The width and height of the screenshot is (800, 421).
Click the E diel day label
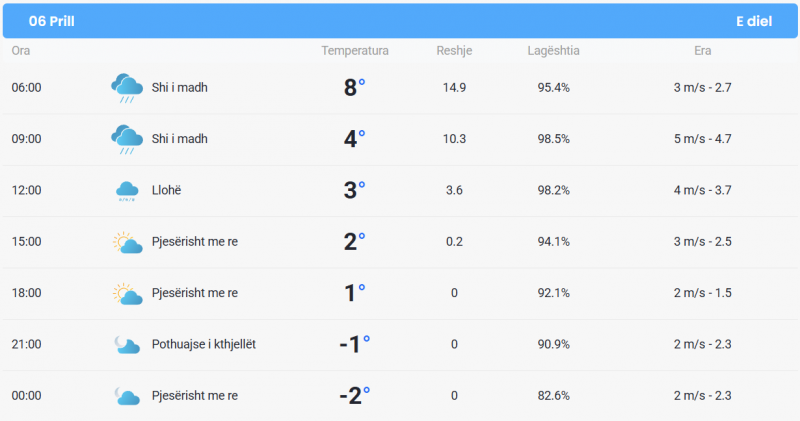(754, 21)
